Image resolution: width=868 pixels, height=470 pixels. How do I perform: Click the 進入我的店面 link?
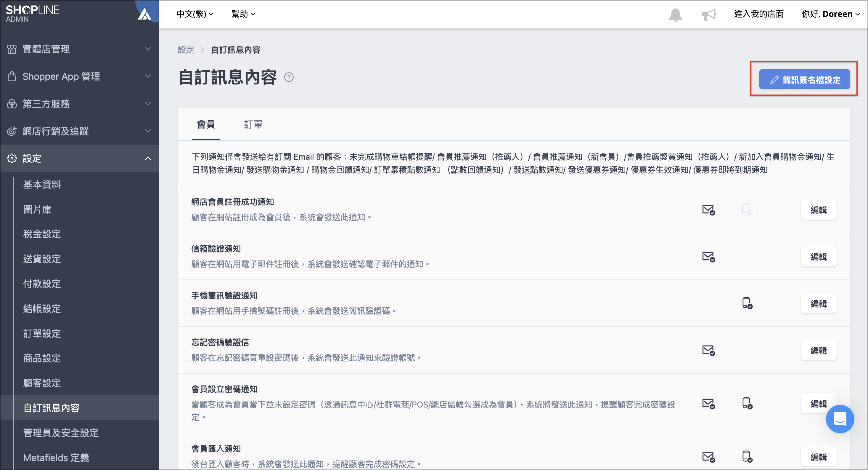click(x=759, y=14)
